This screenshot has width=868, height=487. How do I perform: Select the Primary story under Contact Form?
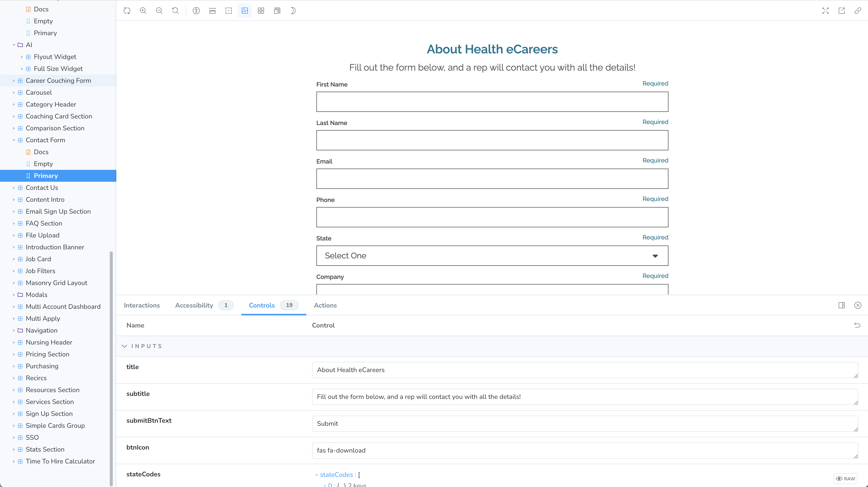tap(58, 176)
